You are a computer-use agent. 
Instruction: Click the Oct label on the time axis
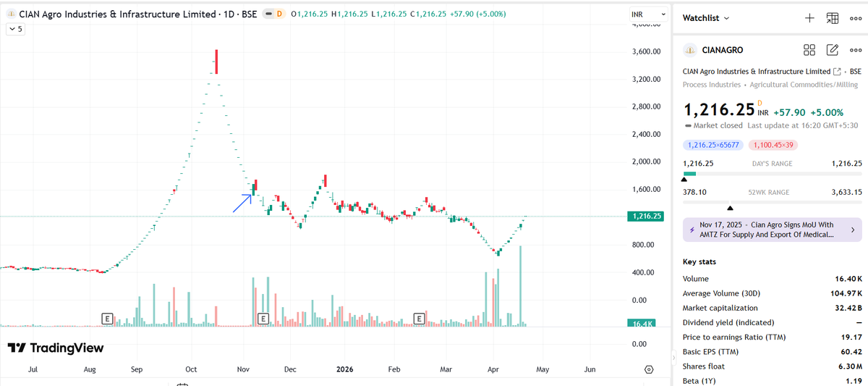tap(191, 369)
